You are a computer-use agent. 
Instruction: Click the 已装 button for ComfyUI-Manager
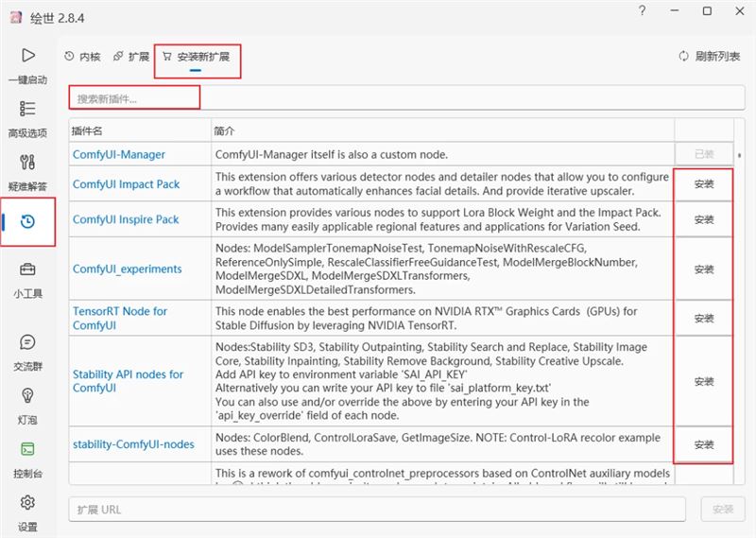704,154
